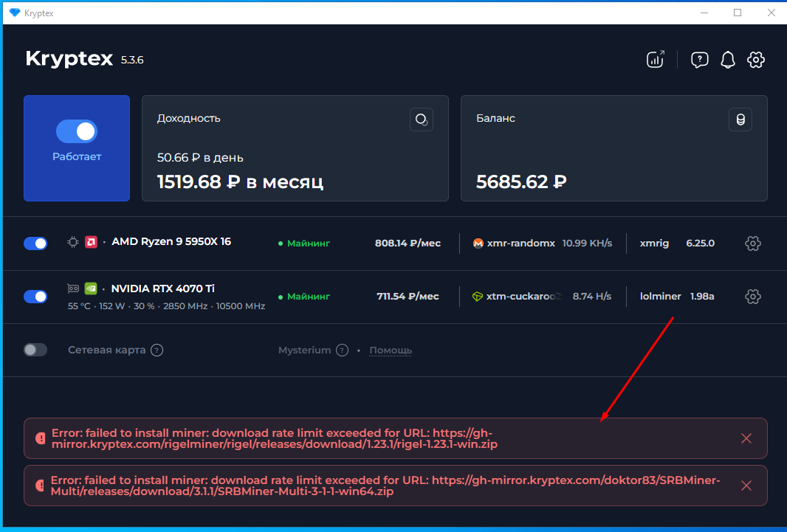Dismiss the SRBMiner-Multi install error
787x532 pixels.
(x=746, y=486)
